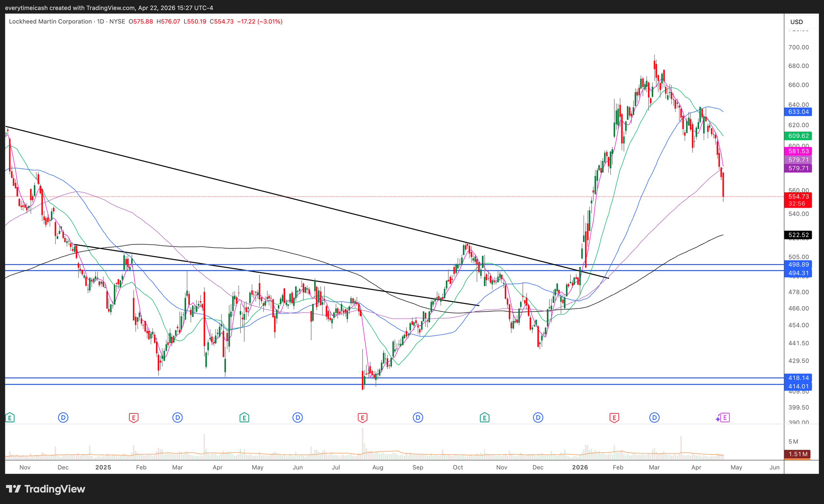Click the purple upcoming earnings marker in April 2026
Viewport: 824px width, 504px height.
[x=725, y=417]
